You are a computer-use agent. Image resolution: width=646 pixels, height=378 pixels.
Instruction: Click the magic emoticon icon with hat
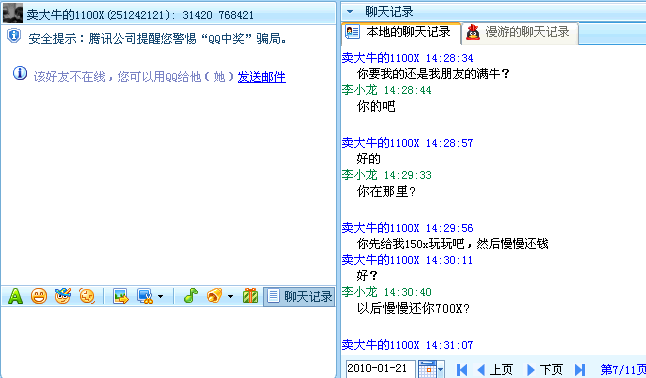click(x=63, y=296)
